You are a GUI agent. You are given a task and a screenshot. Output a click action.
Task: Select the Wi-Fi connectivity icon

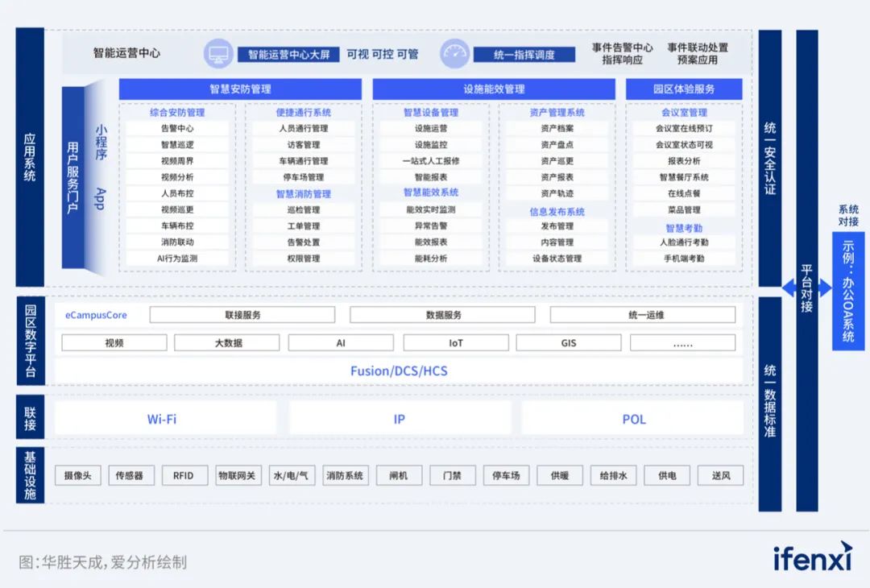pos(163,419)
